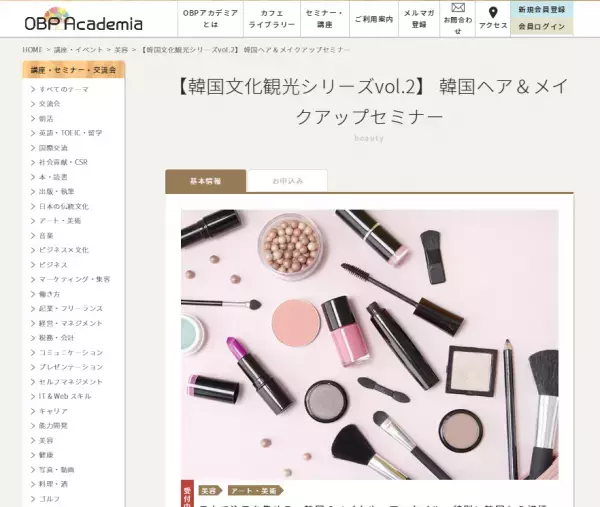Click the 新規会員登録 button

tap(541, 10)
